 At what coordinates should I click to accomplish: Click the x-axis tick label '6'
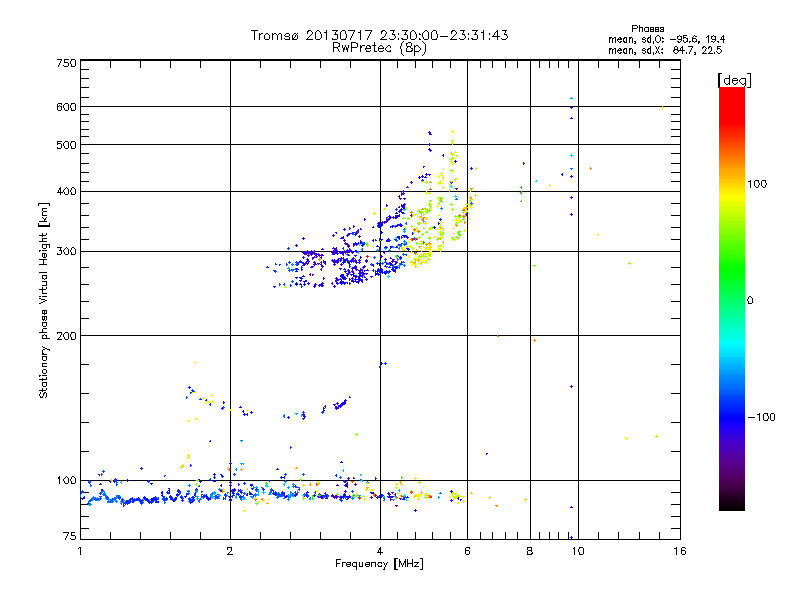(x=467, y=551)
